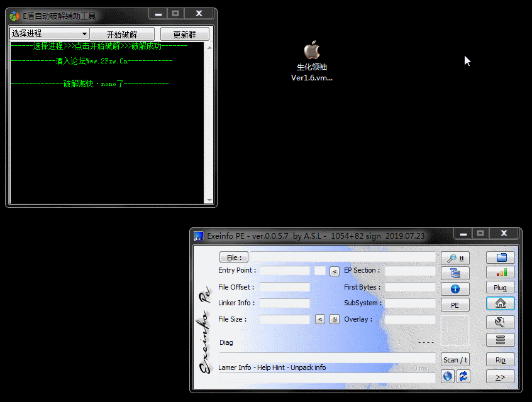Click inside the Entry Point input field
This screenshot has height=402, width=532.
point(284,270)
